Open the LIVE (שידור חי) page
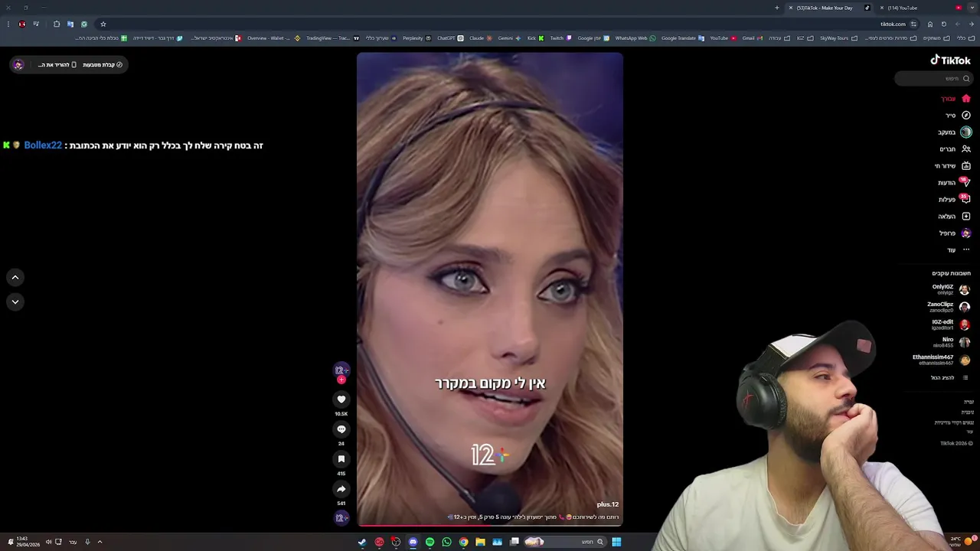 click(x=952, y=166)
